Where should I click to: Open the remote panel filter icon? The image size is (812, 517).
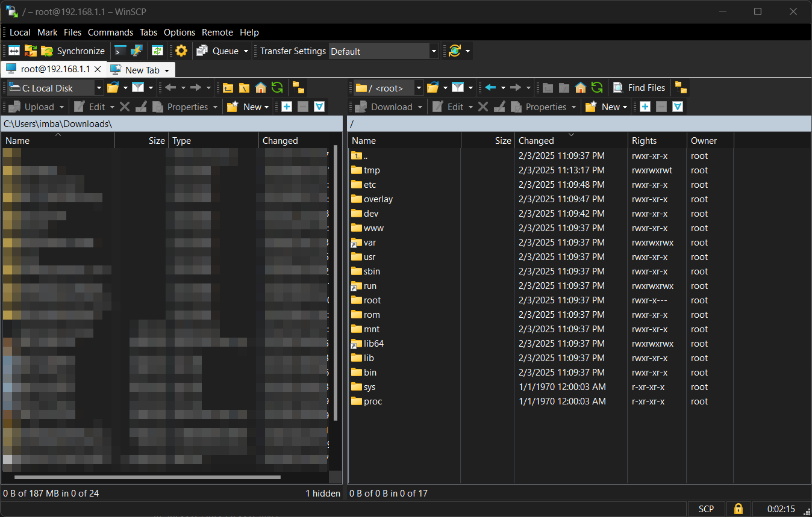click(458, 88)
